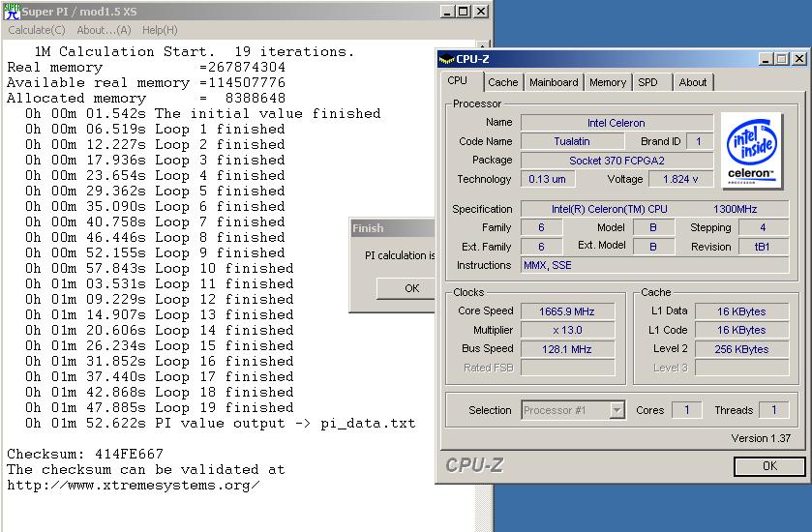This screenshot has width=812, height=532.
Task: Click the Name field showing Intel Celeron
Action: 617,123
